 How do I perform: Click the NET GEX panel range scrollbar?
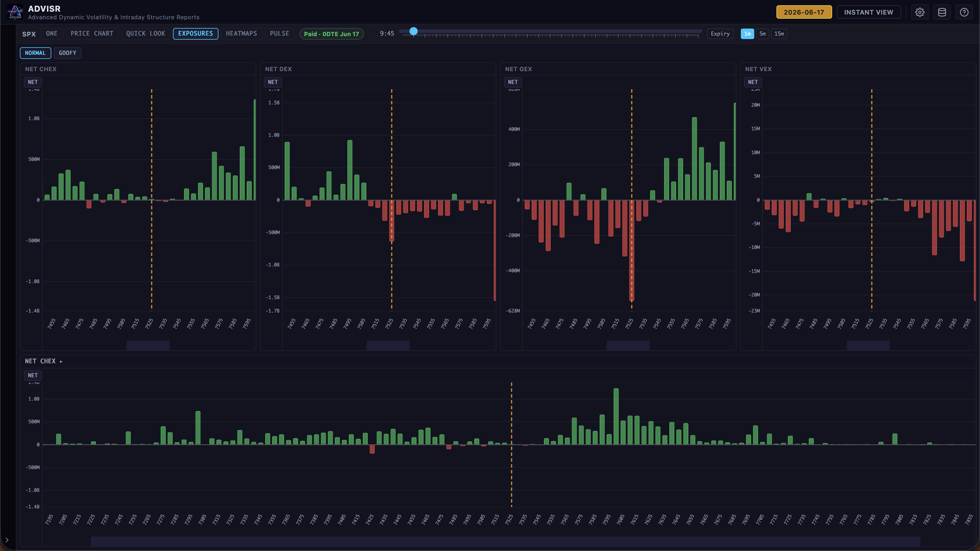pos(628,345)
